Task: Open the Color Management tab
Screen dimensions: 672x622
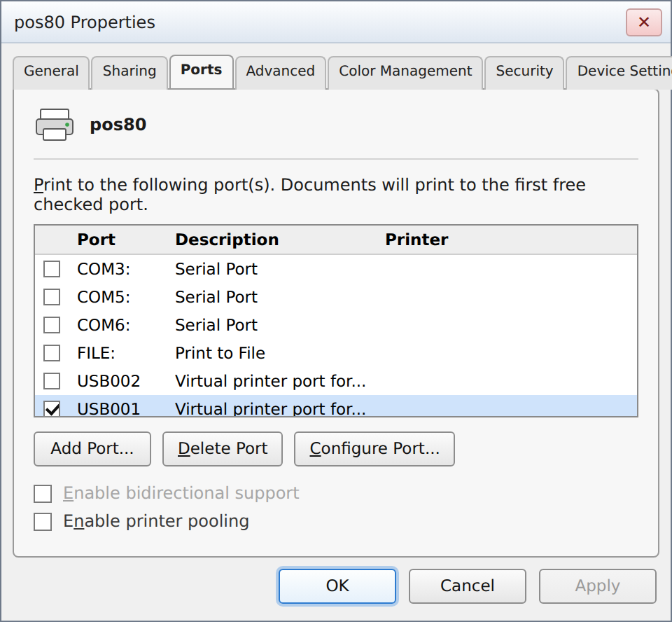Action: click(405, 72)
